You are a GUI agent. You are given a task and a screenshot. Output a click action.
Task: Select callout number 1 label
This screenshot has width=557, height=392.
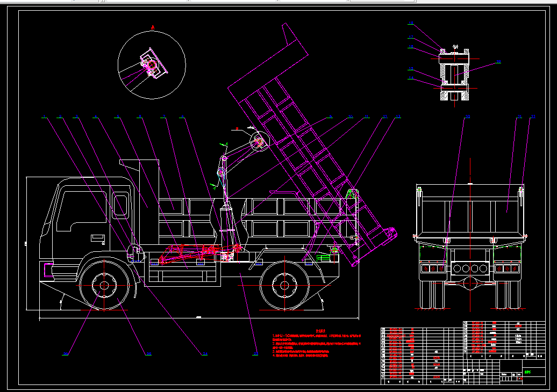pyautogui.click(x=44, y=116)
